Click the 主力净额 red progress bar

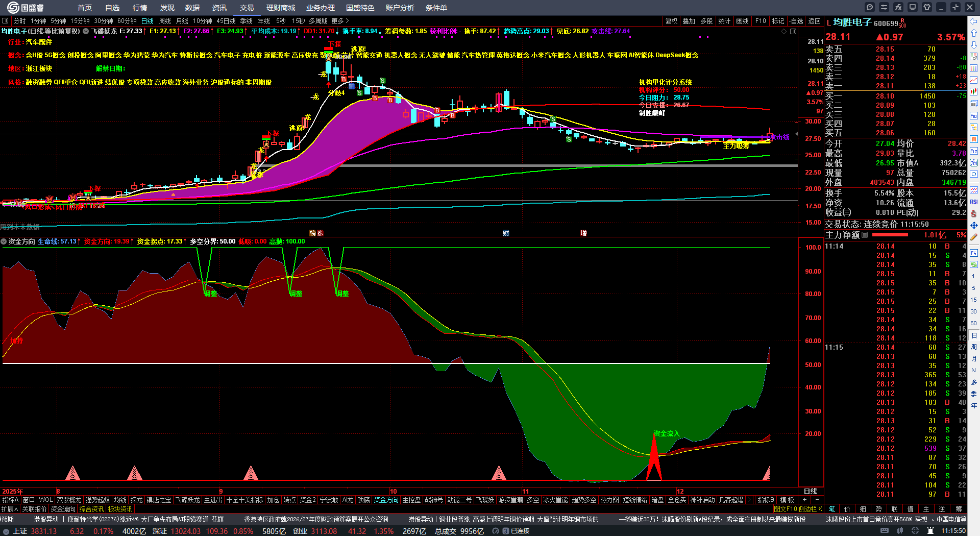(890, 235)
